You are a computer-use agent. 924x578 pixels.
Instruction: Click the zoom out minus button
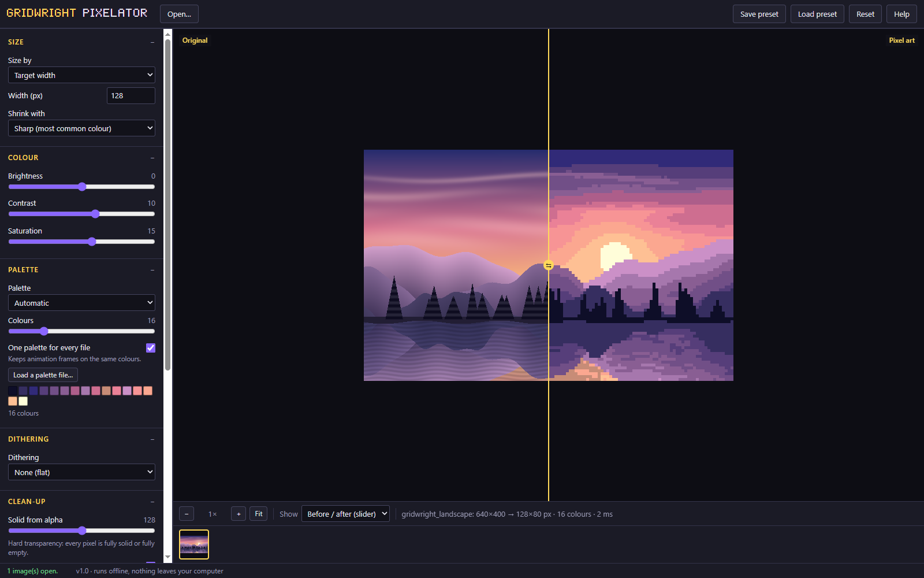coord(187,514)
